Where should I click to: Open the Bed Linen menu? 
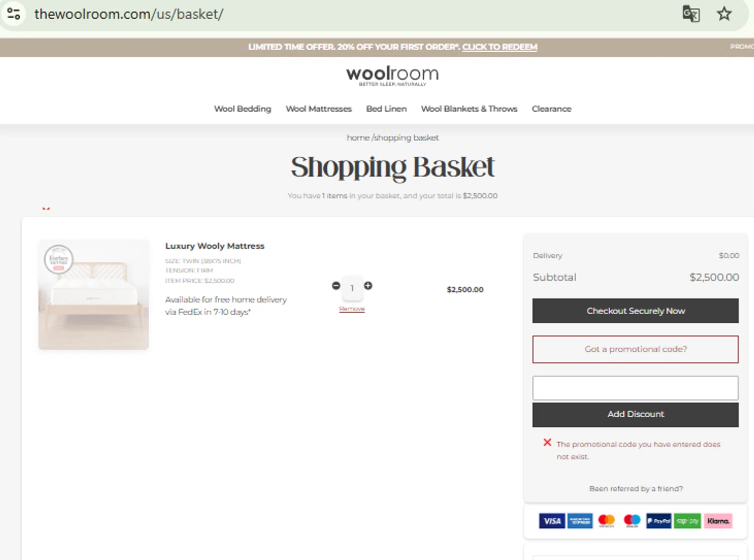coord(386,109)
